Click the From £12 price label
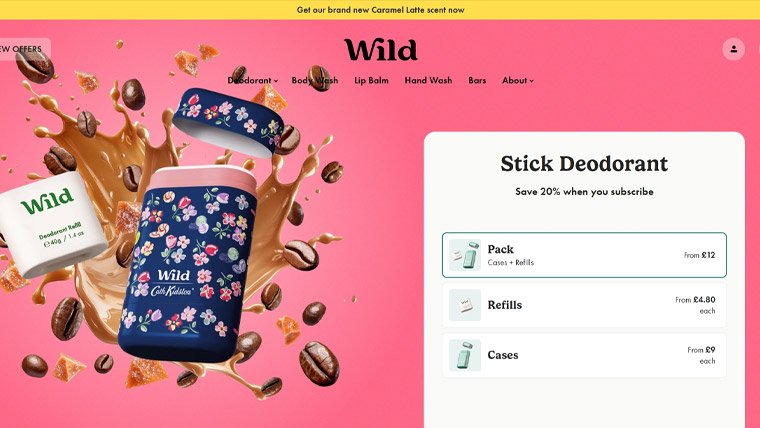The width and height of the screenshot is (760, 428). coord(699,255)
